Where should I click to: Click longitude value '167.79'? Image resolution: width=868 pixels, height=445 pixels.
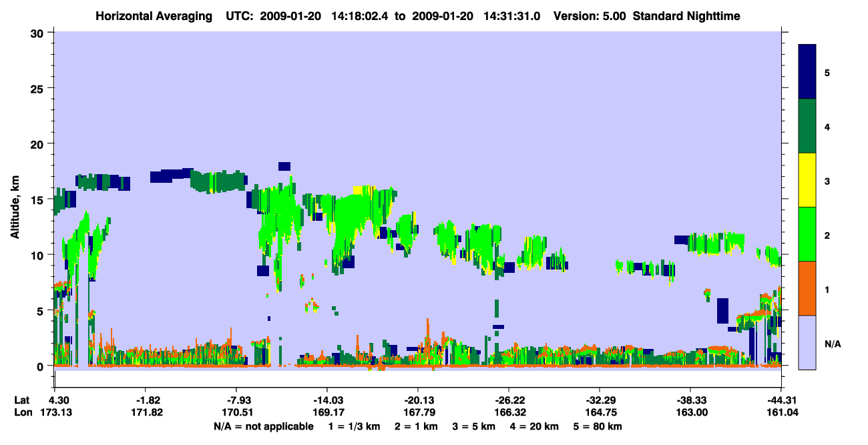[417, 412]
